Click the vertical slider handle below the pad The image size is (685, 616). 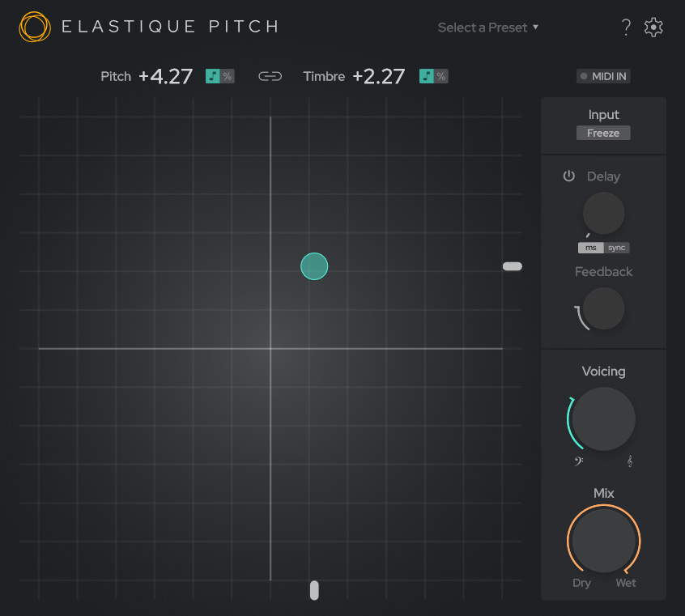click(314, 591)
